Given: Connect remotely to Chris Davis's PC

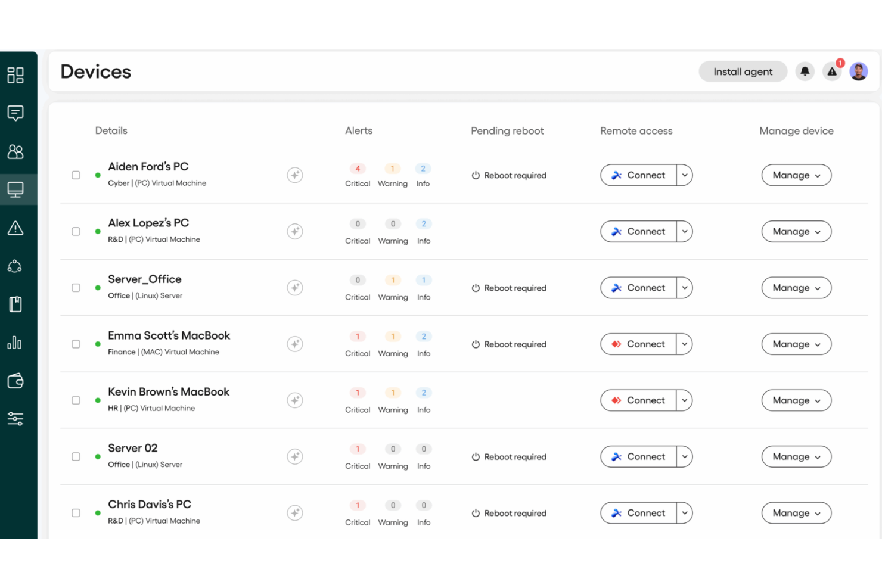Looking at the screenshot, I should tap(638, 512).
